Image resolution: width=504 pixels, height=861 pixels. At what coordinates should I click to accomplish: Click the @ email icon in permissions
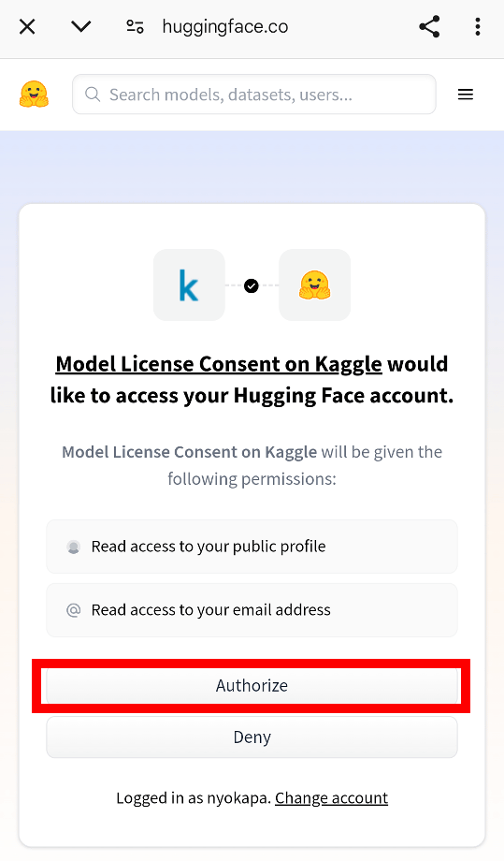(74, 610)
